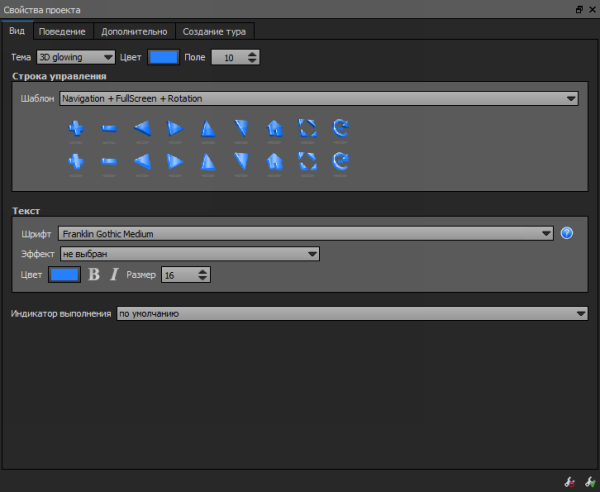
Task: Click the wrench icon with green checkmark
Action: click(587, 481)
